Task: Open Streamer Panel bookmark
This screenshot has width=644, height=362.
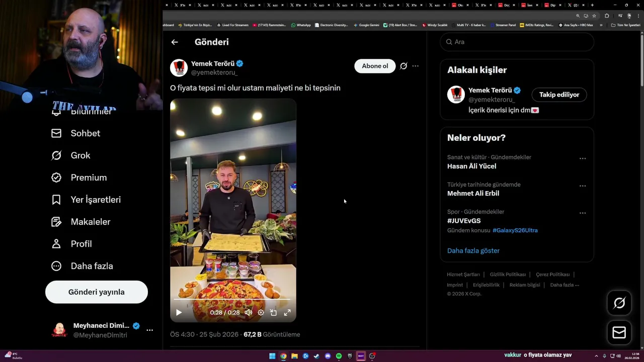Action: point(503,25)
